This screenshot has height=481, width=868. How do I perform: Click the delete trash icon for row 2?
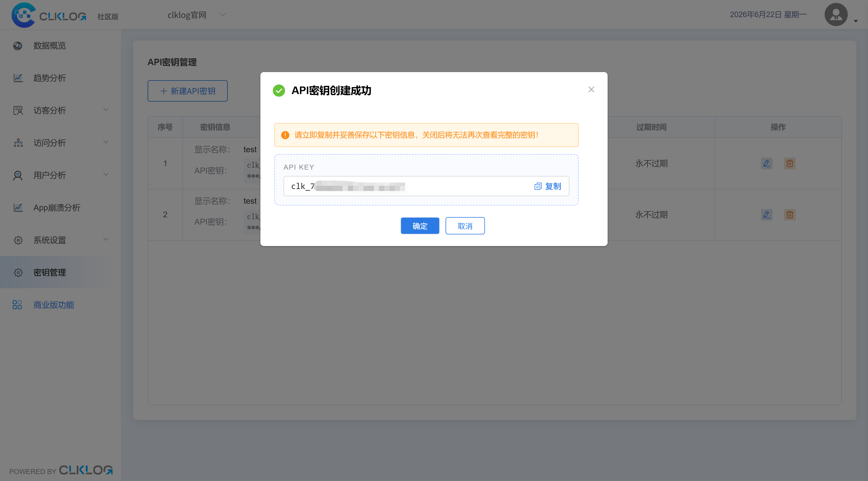pos(790,215)
